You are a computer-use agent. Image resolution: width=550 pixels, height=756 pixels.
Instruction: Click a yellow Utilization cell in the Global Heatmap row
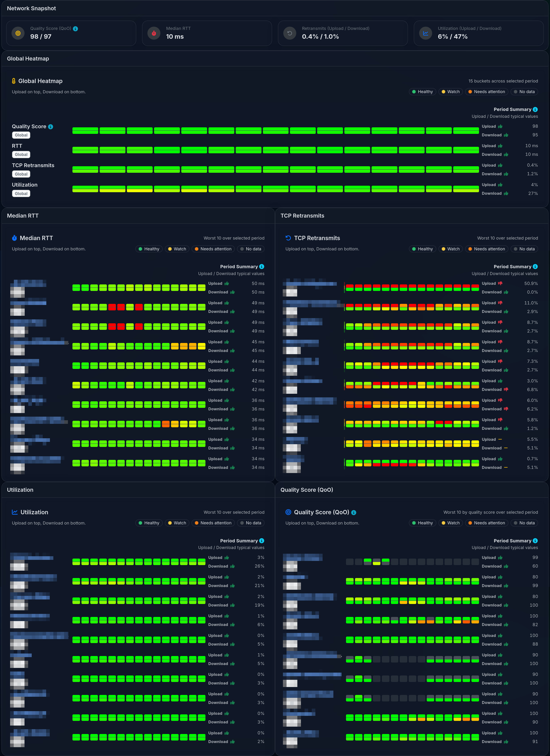[x=139, y=189]
